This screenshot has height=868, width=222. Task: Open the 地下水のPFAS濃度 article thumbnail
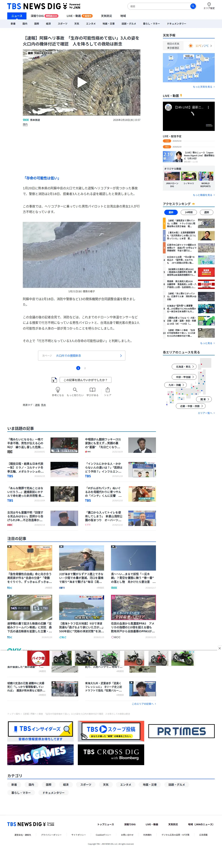[x=133, y=607]
